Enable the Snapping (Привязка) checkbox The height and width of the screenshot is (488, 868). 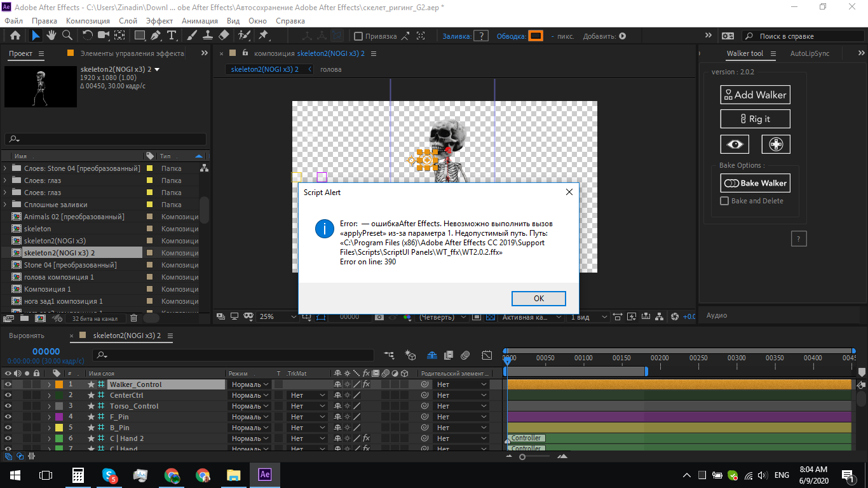(x=358, y=36)
